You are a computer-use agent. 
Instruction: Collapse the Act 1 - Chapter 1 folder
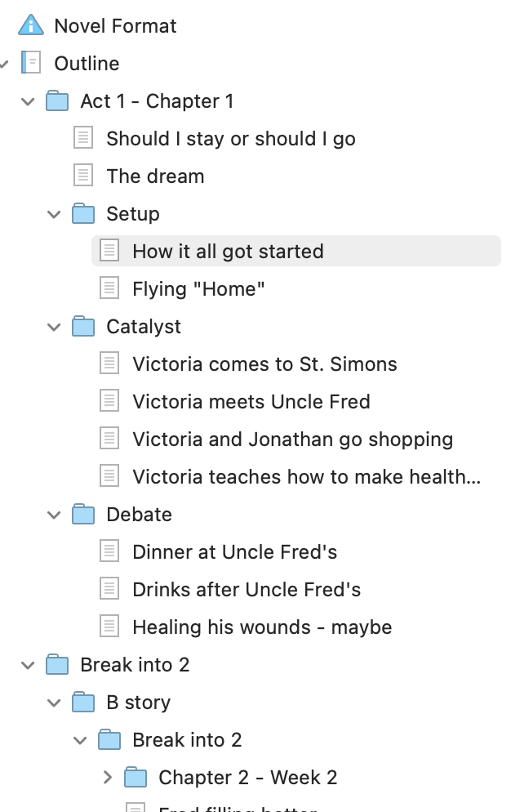[x=28, y=101]
